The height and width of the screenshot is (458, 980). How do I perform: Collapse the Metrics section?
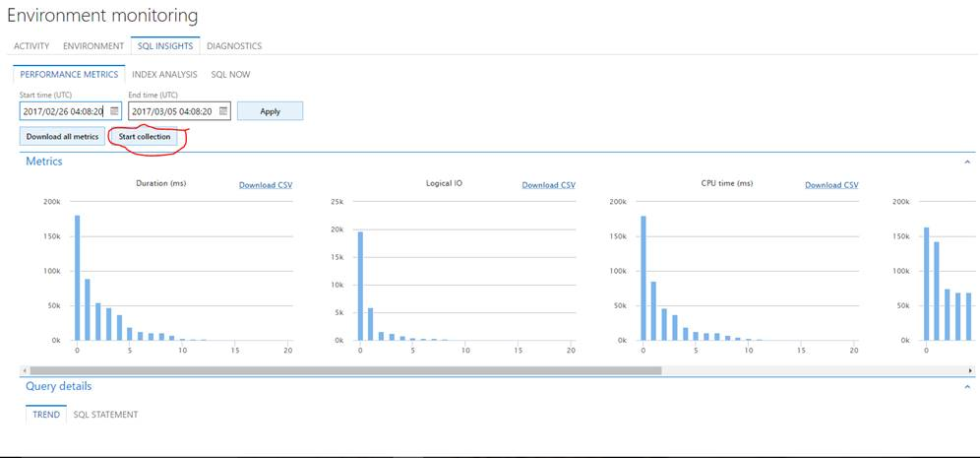(x=966, y=162)
